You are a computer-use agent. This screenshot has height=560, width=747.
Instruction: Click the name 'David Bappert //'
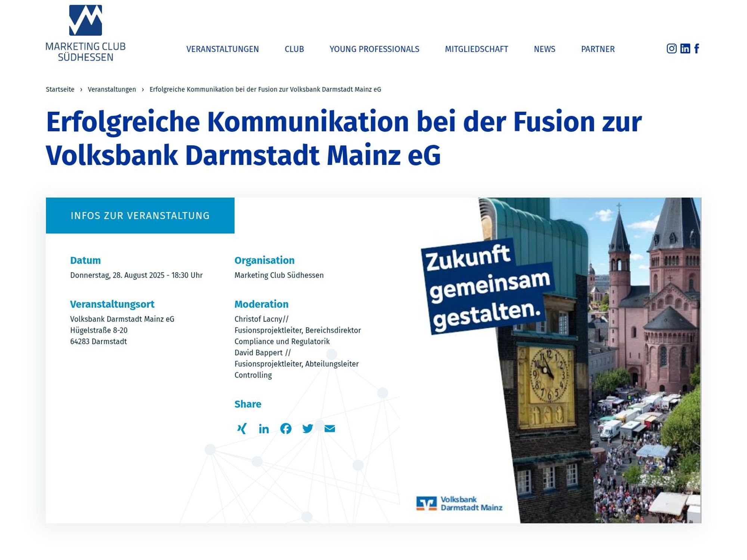pyautogui.click(x=263, y=353)
